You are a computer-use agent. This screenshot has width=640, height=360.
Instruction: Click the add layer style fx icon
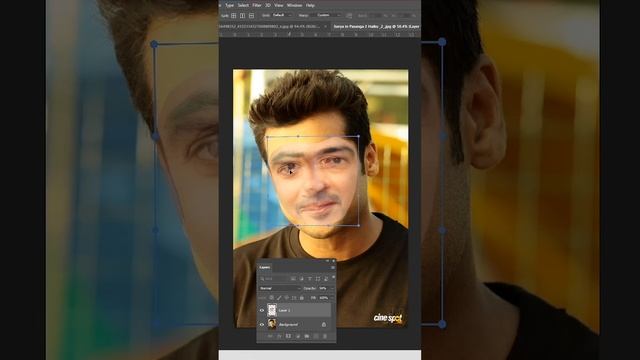point(279,336)
